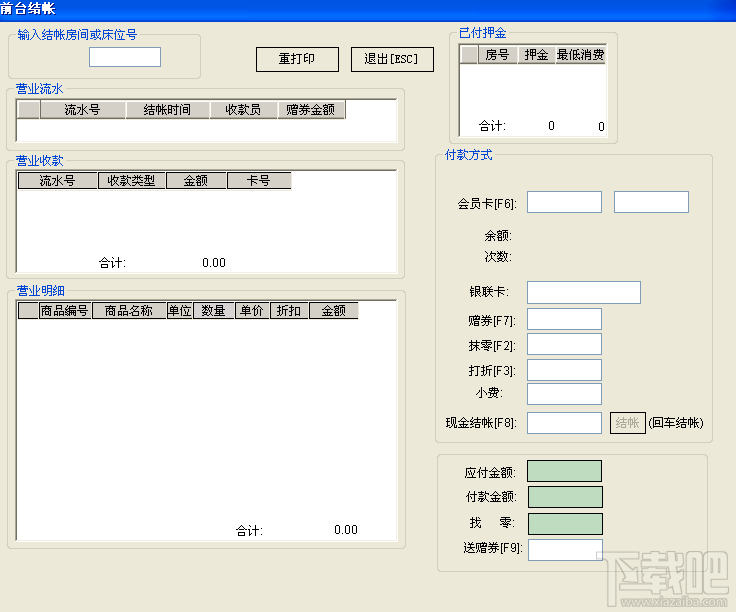
Task: Click the 数量 column header
Action: [214, 311]
